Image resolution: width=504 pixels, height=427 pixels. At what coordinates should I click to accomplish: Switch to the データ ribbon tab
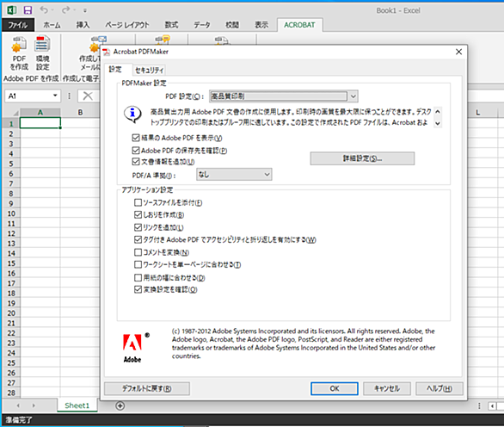pos(202,25)
